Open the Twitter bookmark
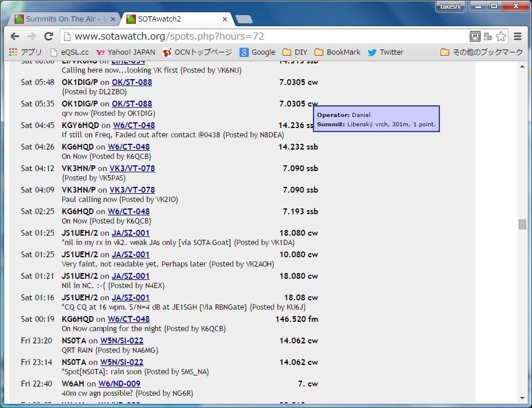This screenshot has width=532, height=408. pos(385,52)
